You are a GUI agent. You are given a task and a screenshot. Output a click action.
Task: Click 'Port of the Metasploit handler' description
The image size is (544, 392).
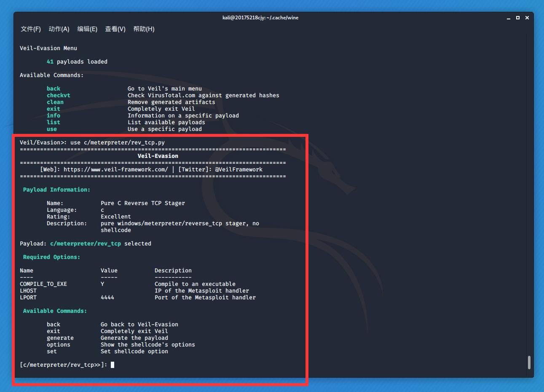tap(205, 297)
